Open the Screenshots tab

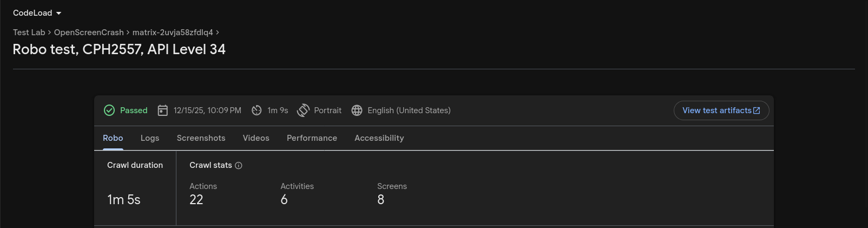point(201,138)
